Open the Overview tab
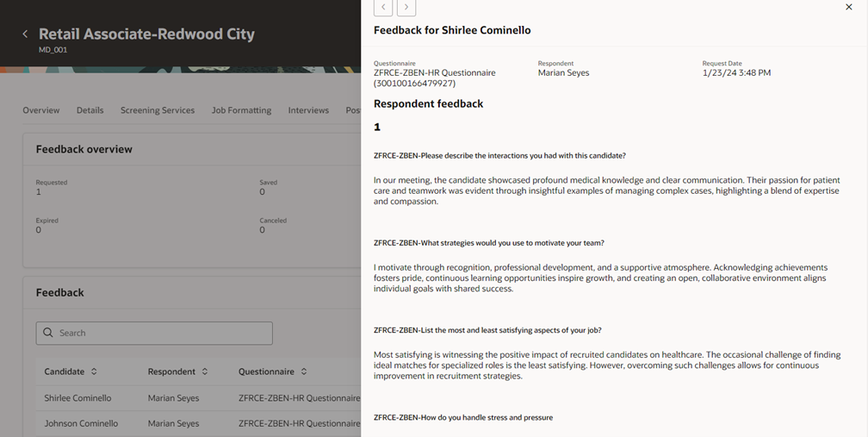Image resolution: width=868 pixels, height=437 pixels. [x=41, y=110]
